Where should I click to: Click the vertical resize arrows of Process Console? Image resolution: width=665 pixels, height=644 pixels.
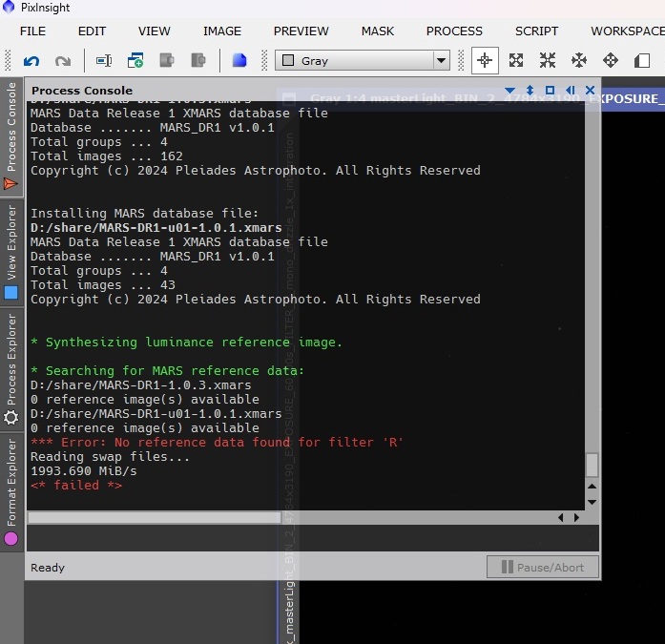530,91
